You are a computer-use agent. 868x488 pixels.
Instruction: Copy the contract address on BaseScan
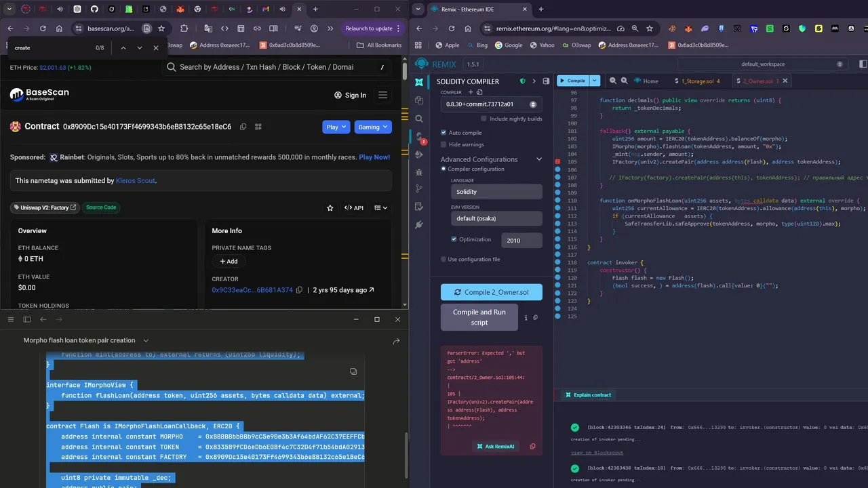click(243, 127)
